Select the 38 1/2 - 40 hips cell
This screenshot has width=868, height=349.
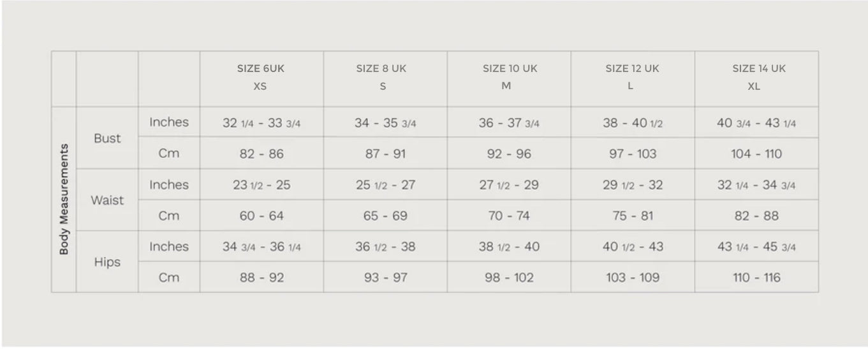pos(509,247)
